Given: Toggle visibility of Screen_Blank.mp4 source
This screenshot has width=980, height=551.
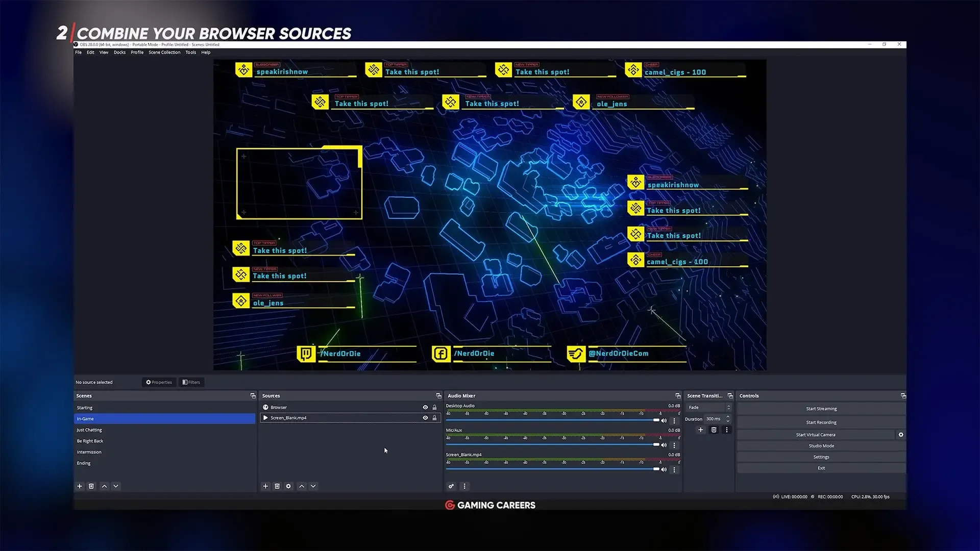Looking at the screenshot, I should (425, 418).
